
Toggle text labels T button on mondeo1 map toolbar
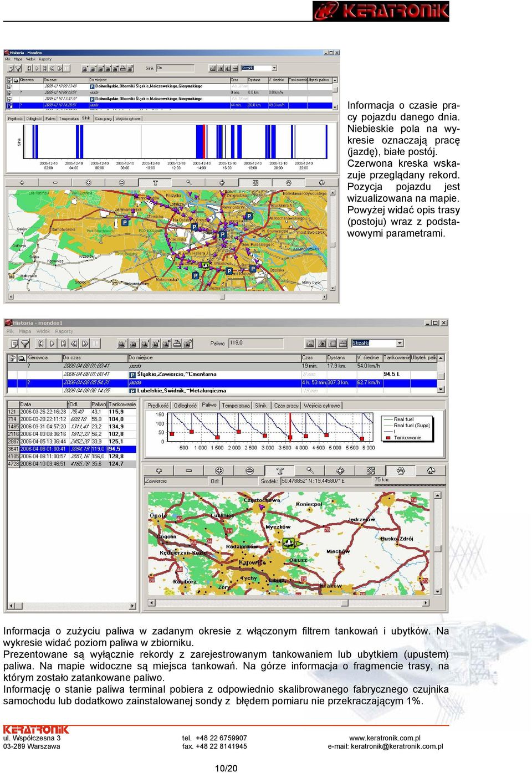pyautogui.click(x=280, y=470)
